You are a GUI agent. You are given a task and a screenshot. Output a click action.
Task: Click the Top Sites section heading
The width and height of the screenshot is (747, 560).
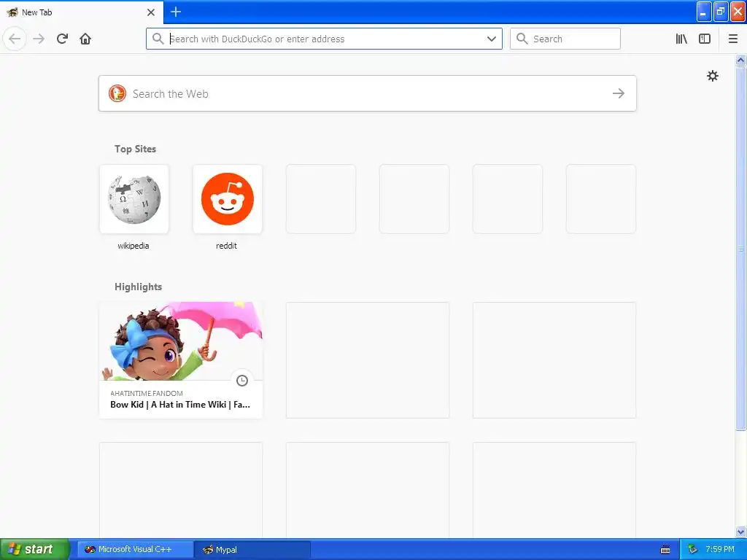(x=135, y=149)
